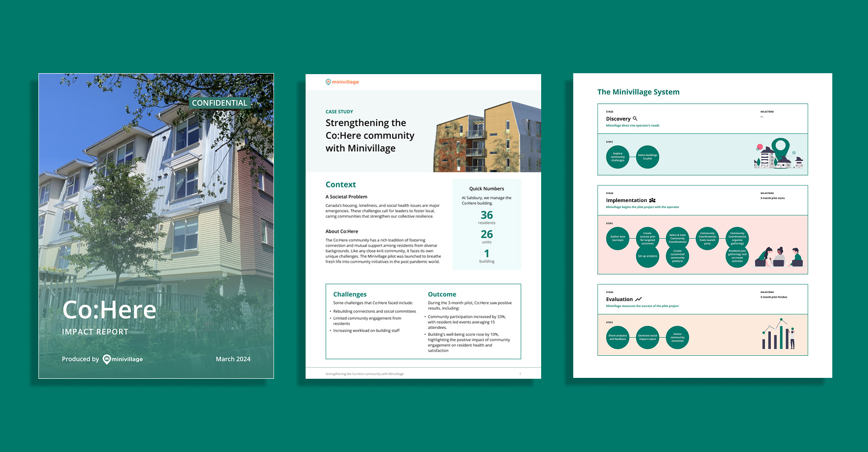Click the collaborating people illustration in Implementation
The height and width of the screenshot is (452, 868).
[778, 258]
